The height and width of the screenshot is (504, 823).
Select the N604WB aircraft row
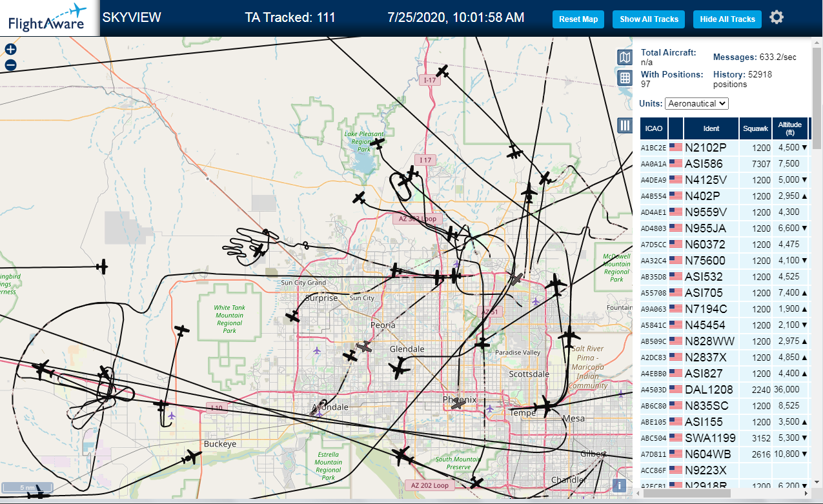(725, 454)
